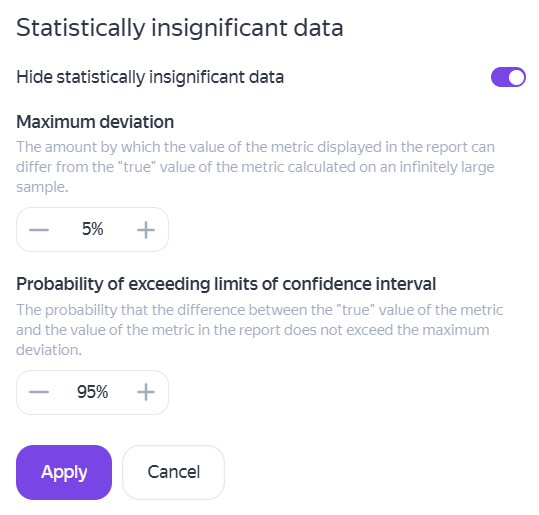The image size is (539, 515).
Task: Click the 5% Maximum deviation value field
Action: [92, 229]
